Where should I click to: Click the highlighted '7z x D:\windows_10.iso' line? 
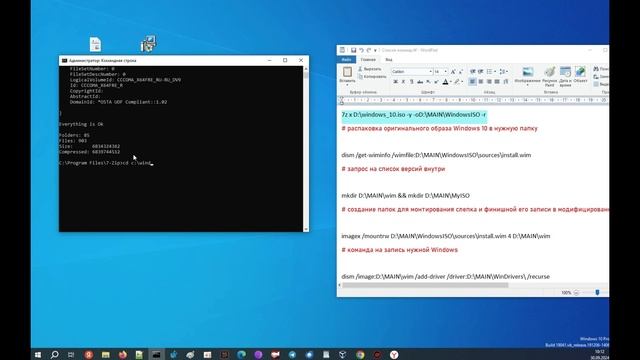(x=413, y=115)
